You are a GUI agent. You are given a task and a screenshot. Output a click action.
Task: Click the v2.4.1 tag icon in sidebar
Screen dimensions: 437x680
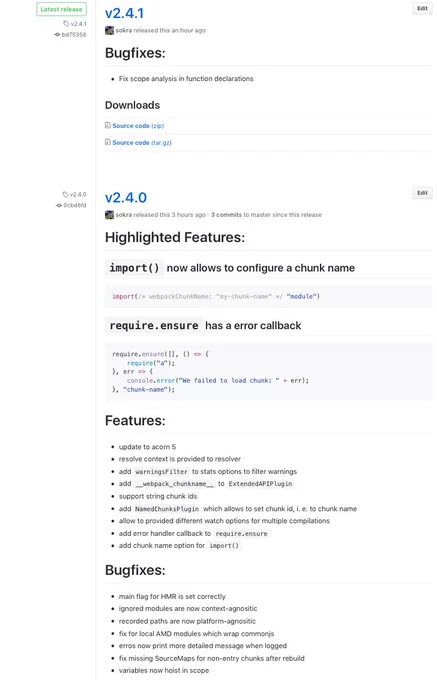pos(66,24)
